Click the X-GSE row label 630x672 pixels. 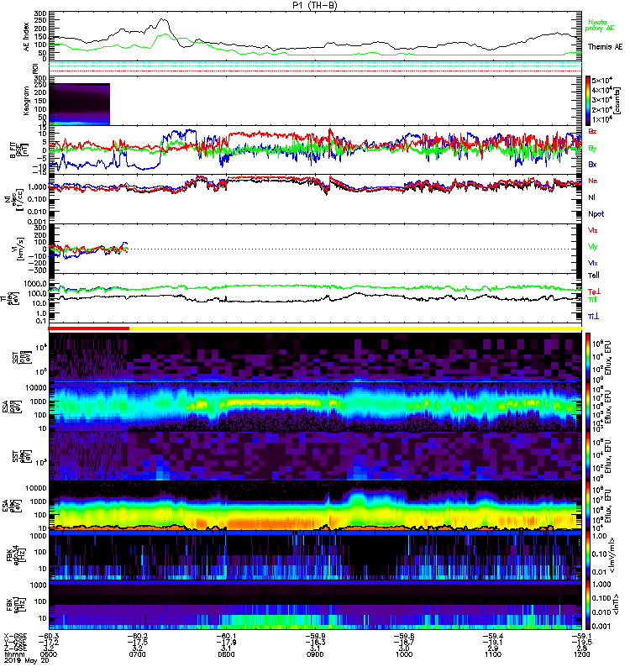[15, 637]
